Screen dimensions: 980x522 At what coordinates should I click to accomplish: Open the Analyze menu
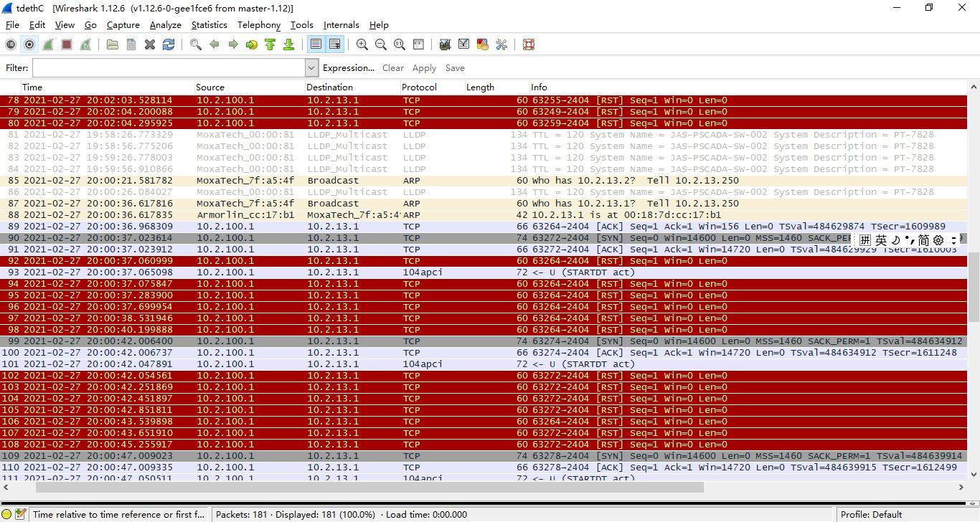(166, 24)
